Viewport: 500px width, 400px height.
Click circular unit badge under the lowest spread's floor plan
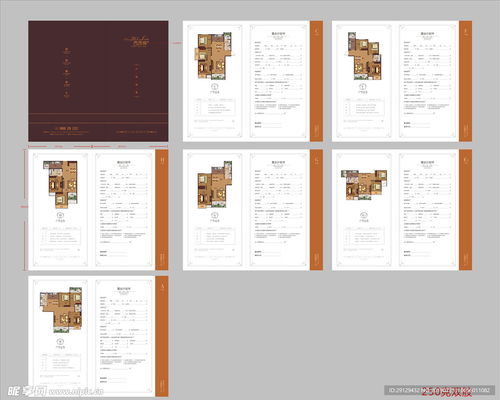click(x=60, y=341)
